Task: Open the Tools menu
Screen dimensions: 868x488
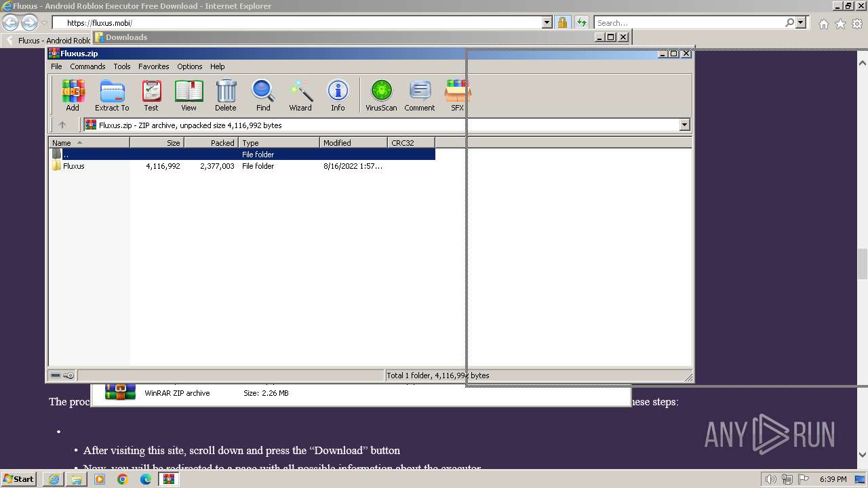Action: click(x=122, y=66)
